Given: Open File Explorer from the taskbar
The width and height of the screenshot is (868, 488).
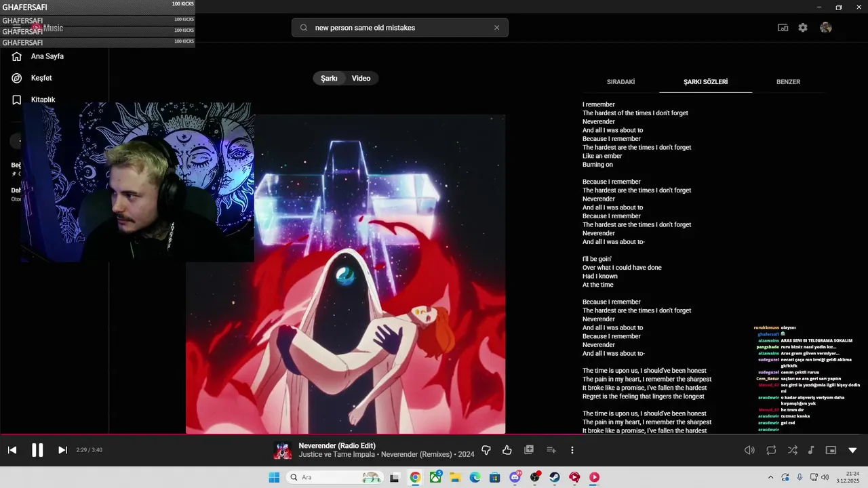Looking at the screenshot, I should [455, 477].
